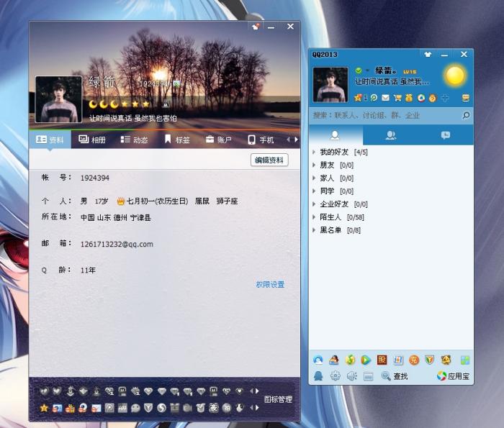504x428 pixels.
Task: Switch to the groups tab in QQ panel
Action: pyautogui.click(x=390, y=135)
